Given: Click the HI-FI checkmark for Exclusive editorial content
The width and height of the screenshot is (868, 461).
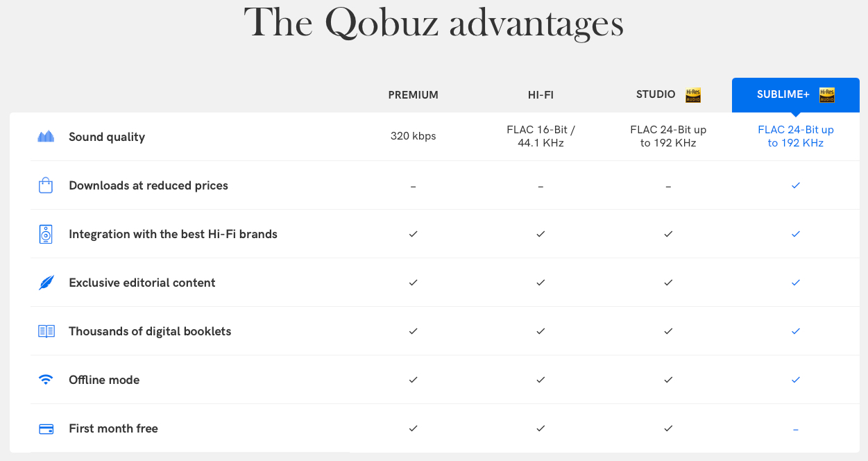Looking at the screenshot, I should [x=541, y=283].
